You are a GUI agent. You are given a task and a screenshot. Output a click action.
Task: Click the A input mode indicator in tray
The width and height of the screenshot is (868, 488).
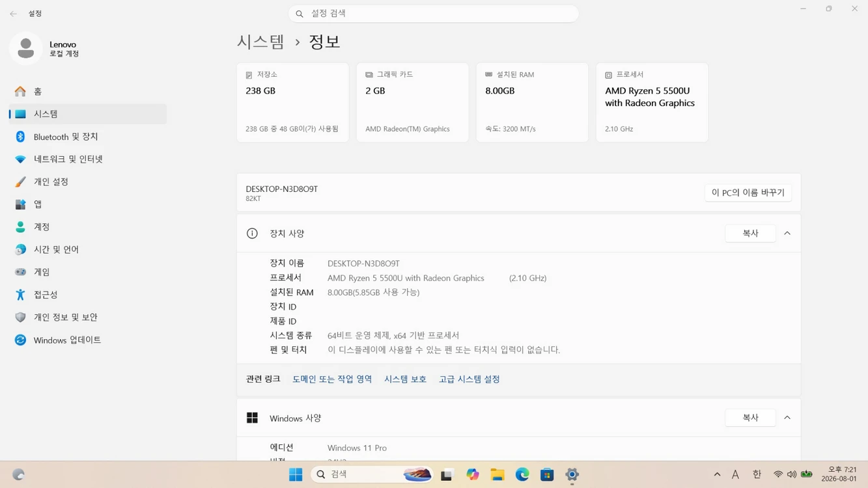[x=735, y=474]
